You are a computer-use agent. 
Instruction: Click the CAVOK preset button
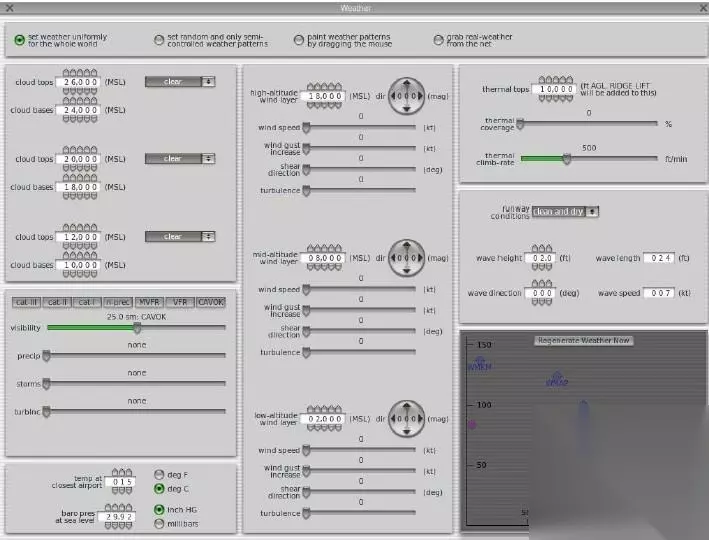(211, 302)
